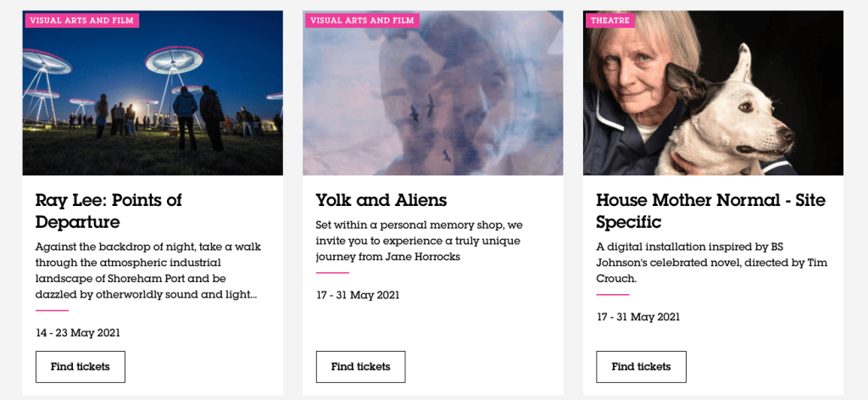The height and width of the screenshot is (400, 868).
Task: Click the Tim Crouch description text
Action: (711, 263)
